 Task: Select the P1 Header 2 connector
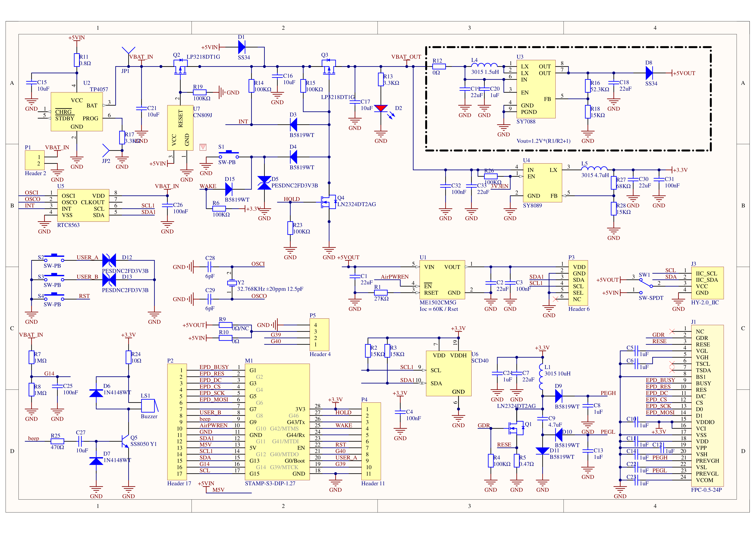35,160
